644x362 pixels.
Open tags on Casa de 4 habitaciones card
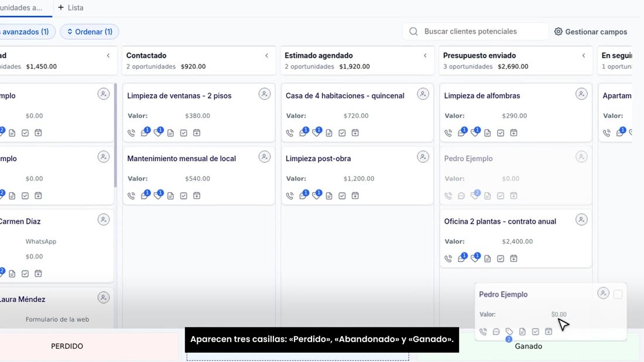(x=316, y=133)
